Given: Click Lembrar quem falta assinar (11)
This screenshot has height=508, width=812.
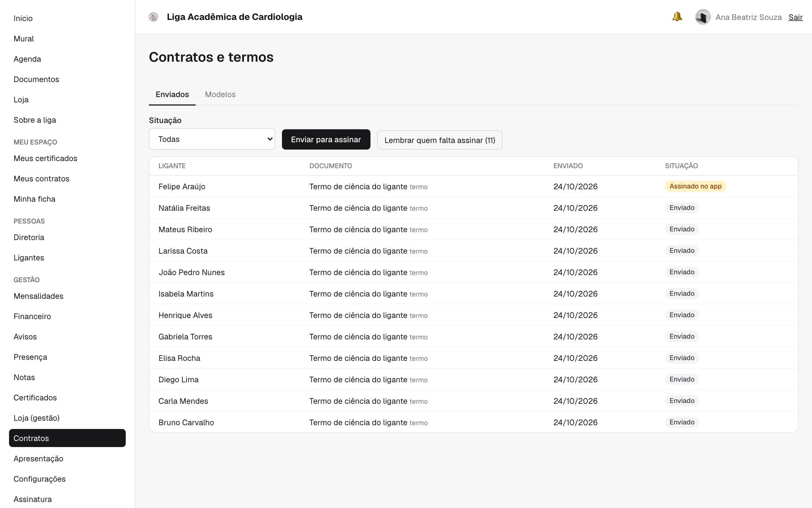Looking at the screenshot, I should coord(439,140).
